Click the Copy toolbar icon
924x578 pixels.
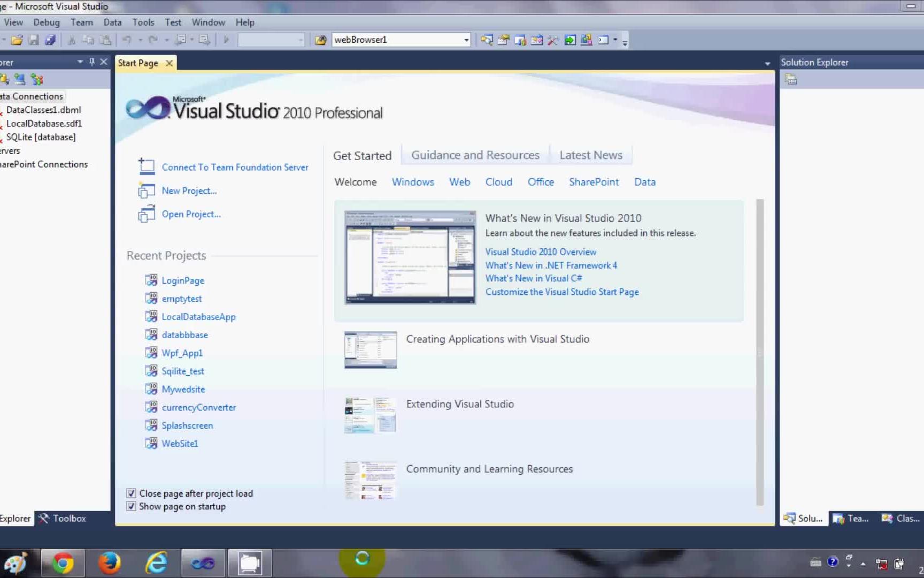(x=89, y=40)
